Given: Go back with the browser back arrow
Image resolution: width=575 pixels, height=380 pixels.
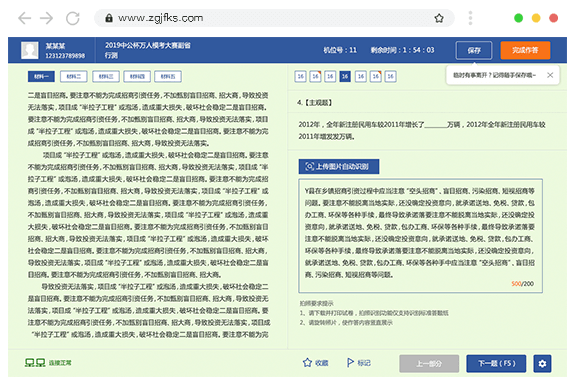Looking at the screenshot, I should [x=25, y=18].
